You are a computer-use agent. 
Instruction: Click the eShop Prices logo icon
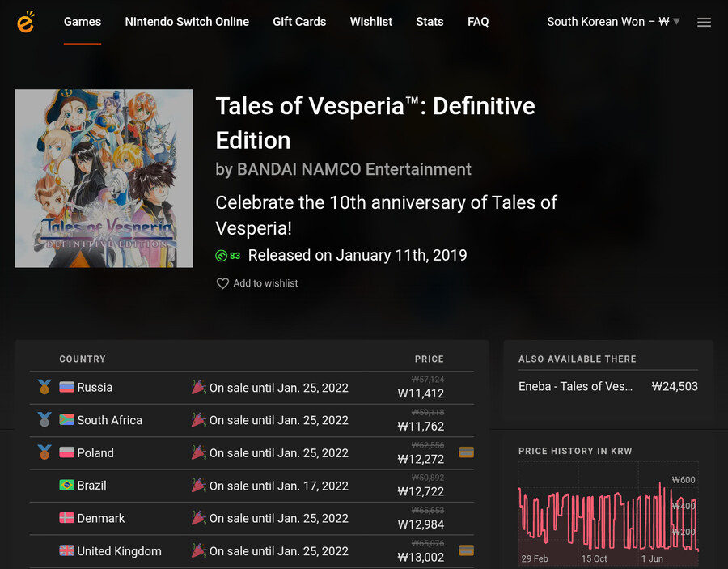click(x=26, y=21)
